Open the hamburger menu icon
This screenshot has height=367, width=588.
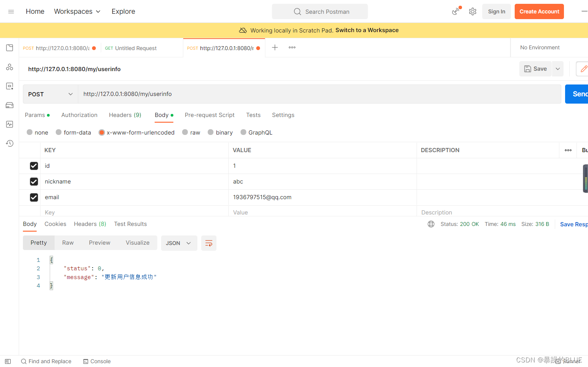point(11,11)
